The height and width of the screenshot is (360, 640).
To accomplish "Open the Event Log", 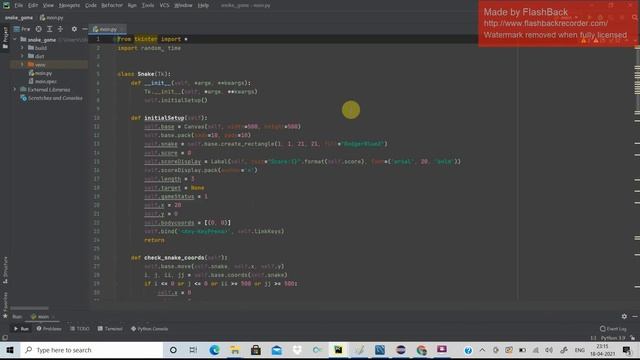I will [613, 329].
